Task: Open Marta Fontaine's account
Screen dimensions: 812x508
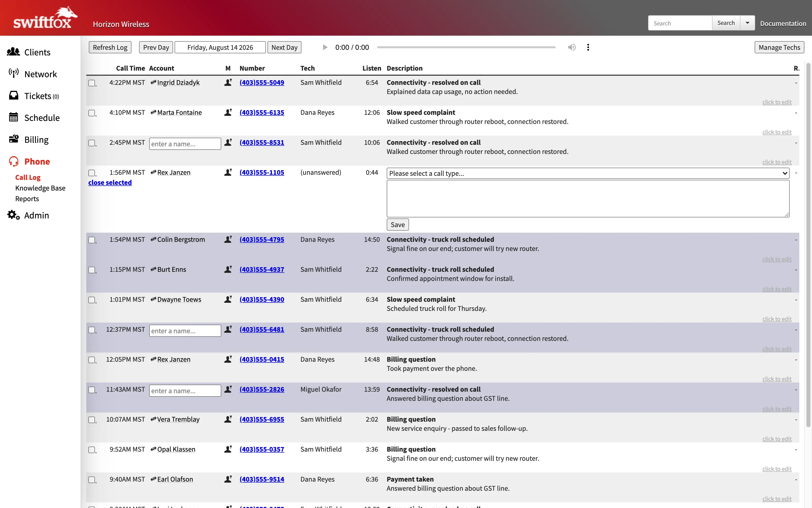Action: click(179, 112)
